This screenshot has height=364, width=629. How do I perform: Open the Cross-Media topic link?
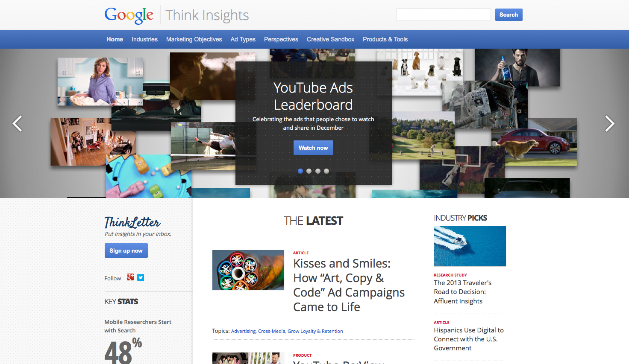click(272, 331)
